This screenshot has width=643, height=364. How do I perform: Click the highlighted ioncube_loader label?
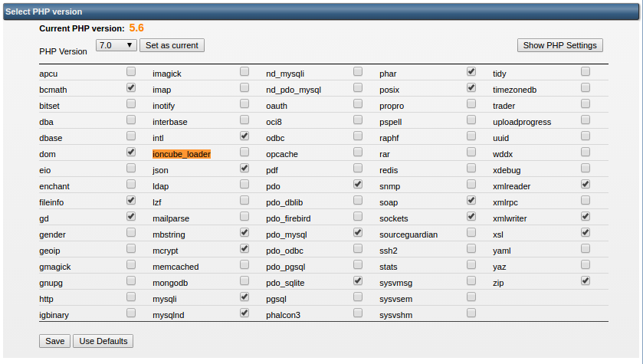(182, 154)
